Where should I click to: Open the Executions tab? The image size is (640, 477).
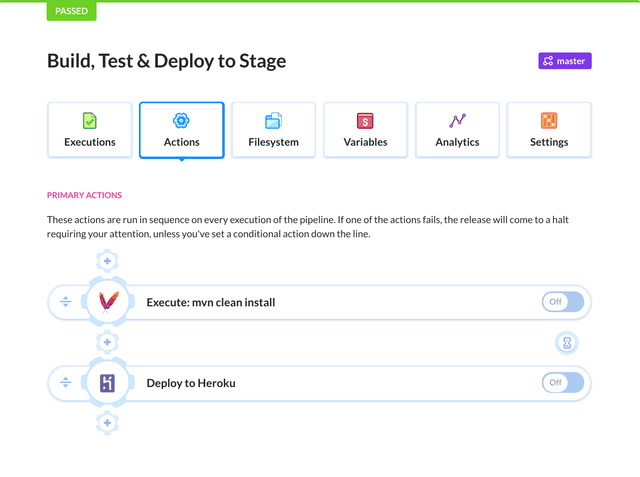(x=90, y=130)
